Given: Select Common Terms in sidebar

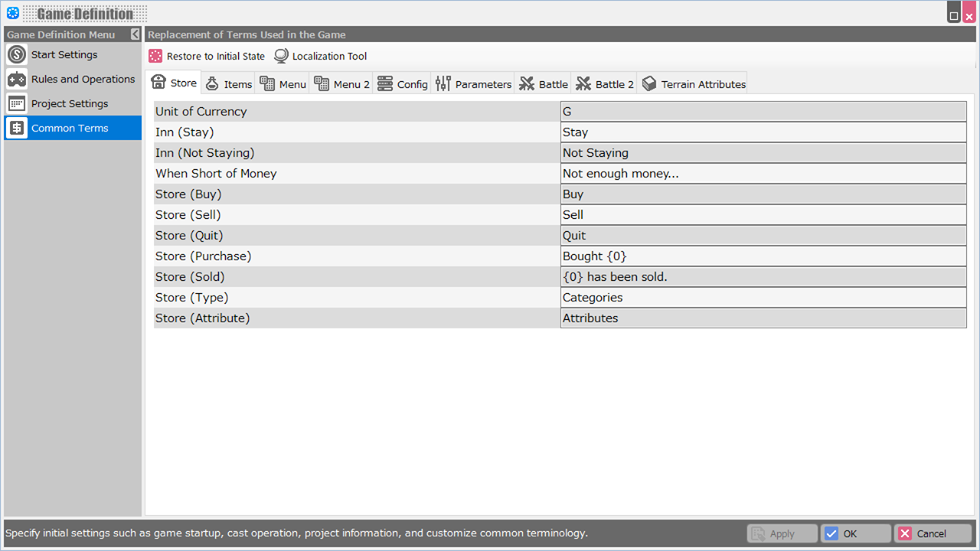Looking at the screenshot, I should click(x=69, y=129).
